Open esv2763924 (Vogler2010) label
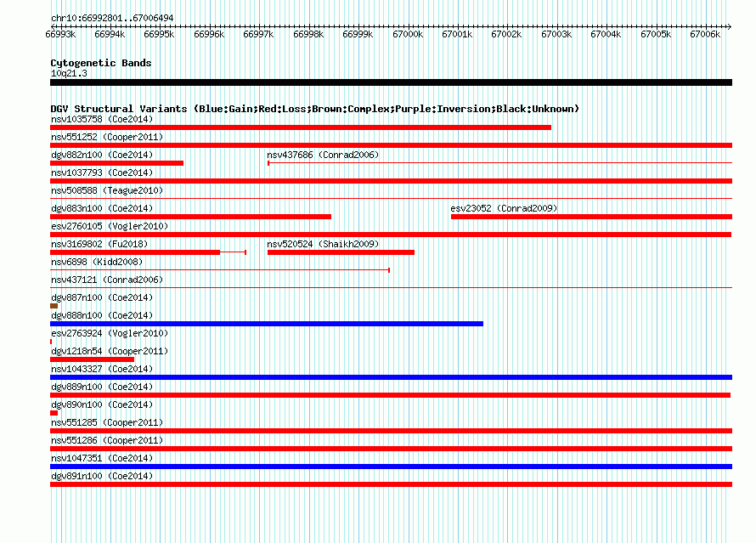 pos(110,333)
